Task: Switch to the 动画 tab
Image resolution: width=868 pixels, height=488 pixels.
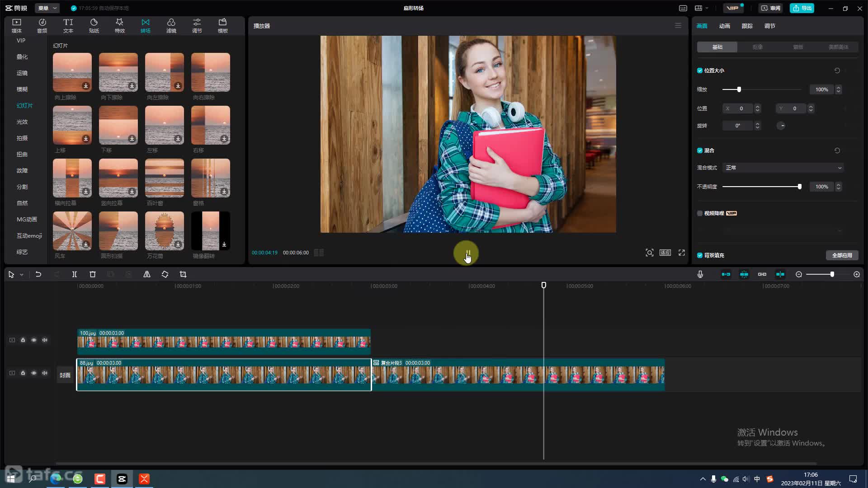Action: tap(725, 26)
